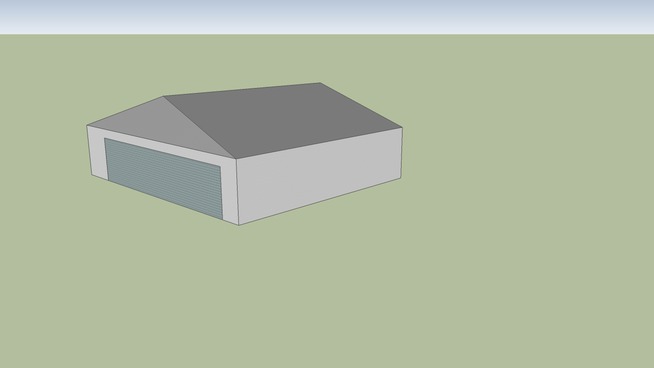Click the far right vertical edge of the side wall
Viewport: 654px width, 368px height.
click(x=402, y=153)
